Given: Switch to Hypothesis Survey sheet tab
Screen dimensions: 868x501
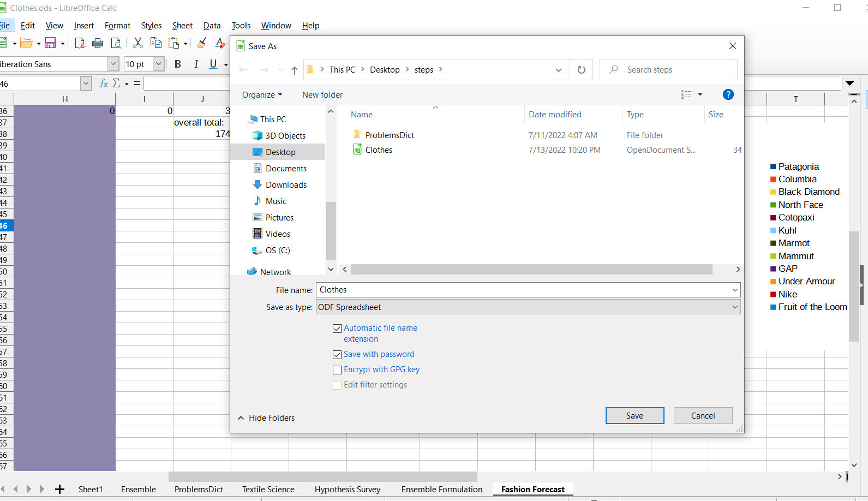Looking at the screenshot, I should tap(348, 490).
